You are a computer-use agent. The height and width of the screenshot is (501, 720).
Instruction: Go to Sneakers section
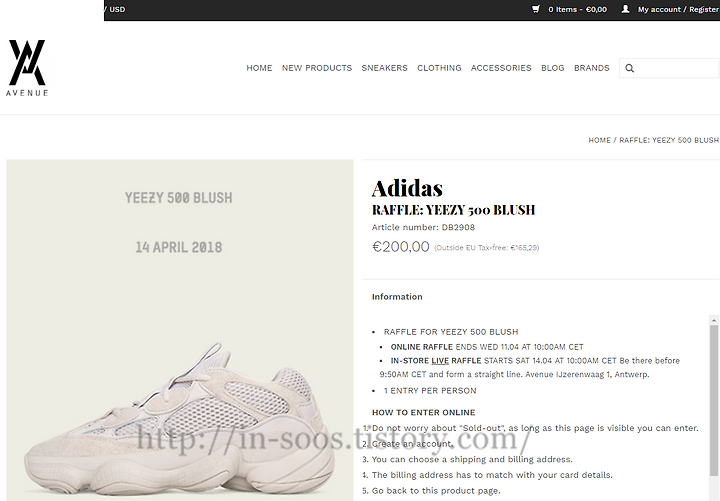tap(384, 68)
